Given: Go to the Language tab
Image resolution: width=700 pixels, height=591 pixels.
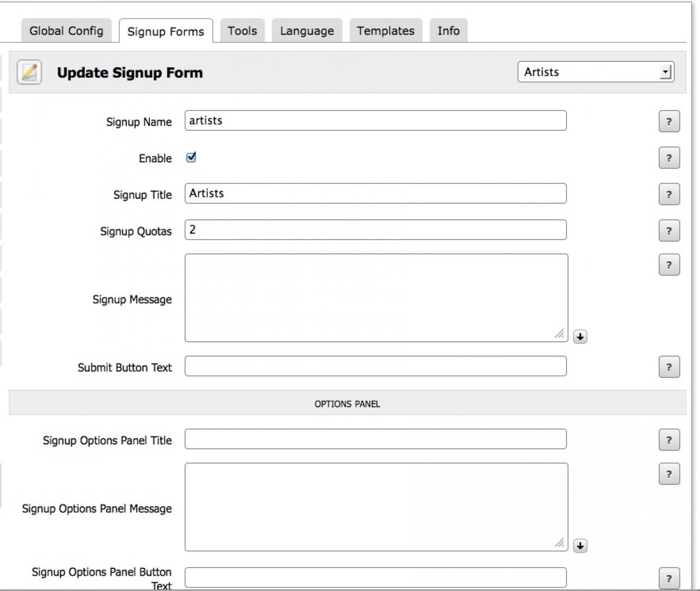Looking at the screenshot, I should pyautogui.click(x=307, y=31).
